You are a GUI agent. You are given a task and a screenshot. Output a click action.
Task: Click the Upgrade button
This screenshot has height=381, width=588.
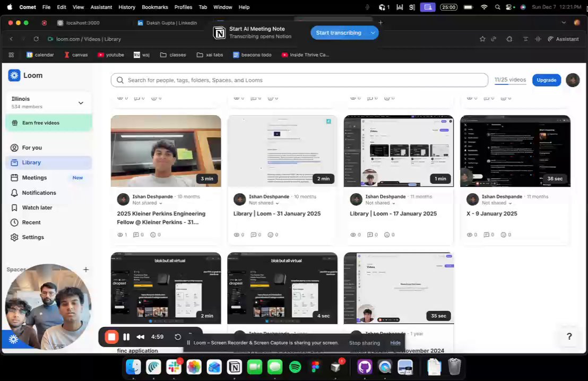(x=547, y=80)
